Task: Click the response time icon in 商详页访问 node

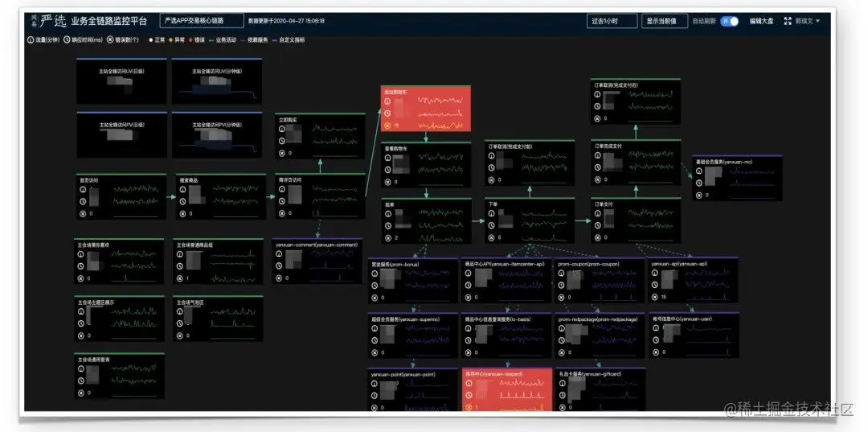Action: [282, 202]
